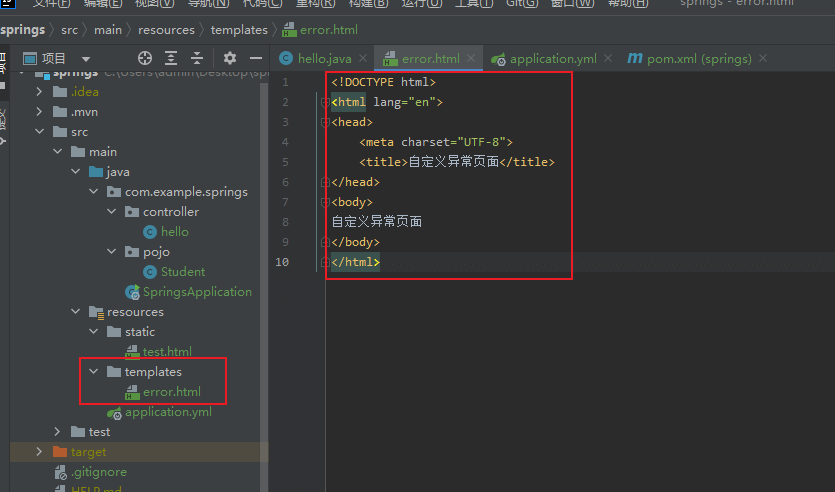835x492 pixels.
Task: Click the title tag text on line 5
Action: coord(457,162)
